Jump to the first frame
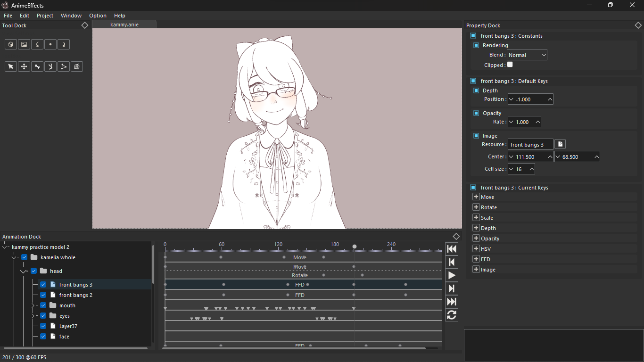Screen dimensions: 644x362 [x=452, y=249]
